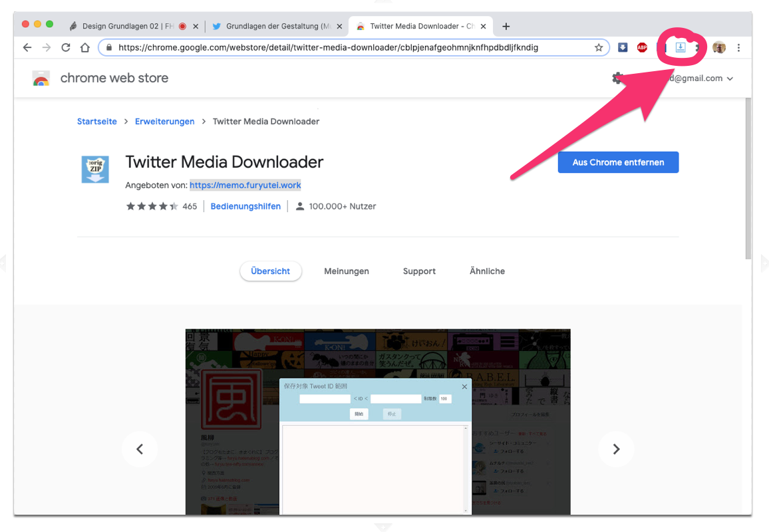769x532 pixels.
Task: Click the Aus Chrome entfernen button
Action: coord(618,162)
